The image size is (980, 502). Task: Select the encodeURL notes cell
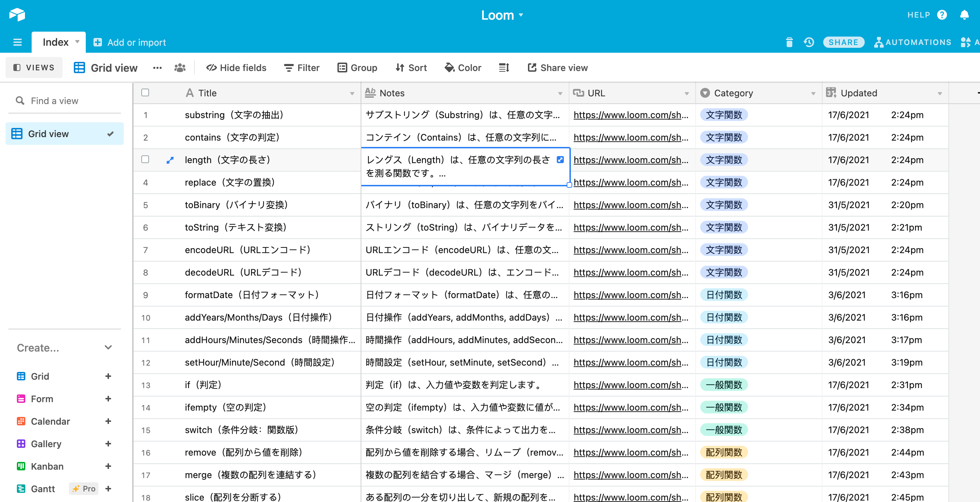465,250
